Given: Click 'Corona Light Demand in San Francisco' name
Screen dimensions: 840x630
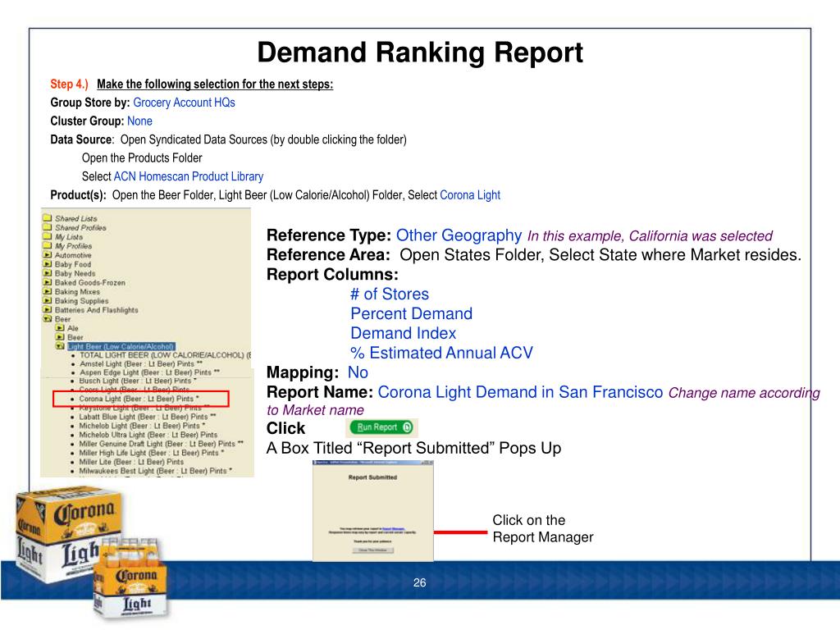Looking at the screenshot, I should click(520, 392).
